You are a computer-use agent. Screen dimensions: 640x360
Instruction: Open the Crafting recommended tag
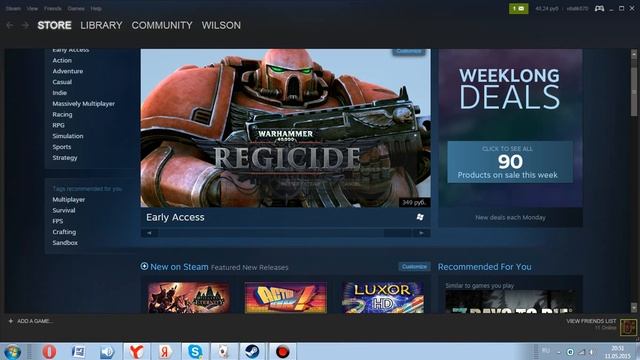click(x=64, y=232)
